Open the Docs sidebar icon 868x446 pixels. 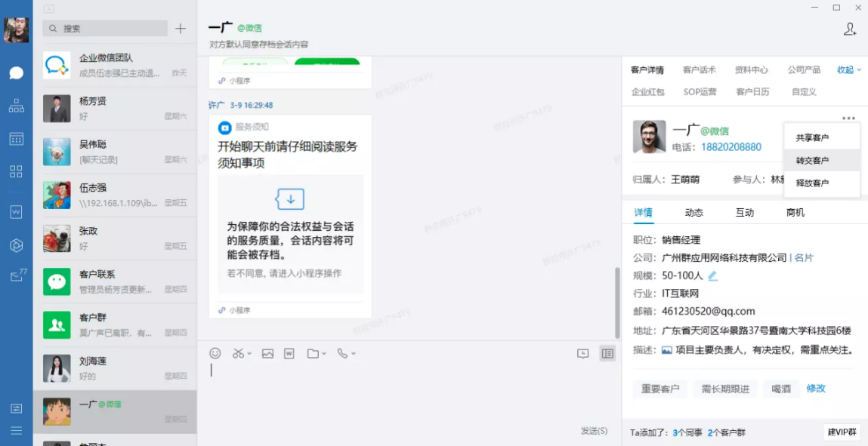tap(17, 211)
